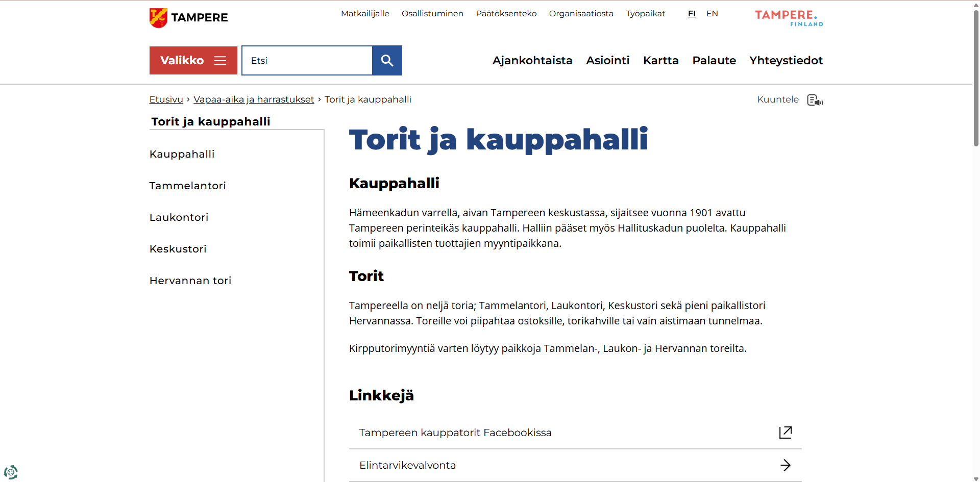Open Työpaikat top menu item
The image size is (980, 482).
click(646, 14)
